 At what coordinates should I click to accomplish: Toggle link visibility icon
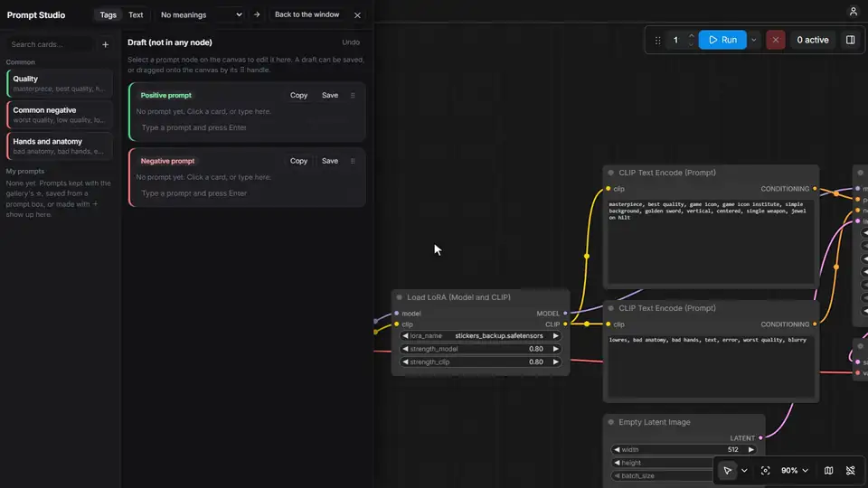tap(850, 470)
